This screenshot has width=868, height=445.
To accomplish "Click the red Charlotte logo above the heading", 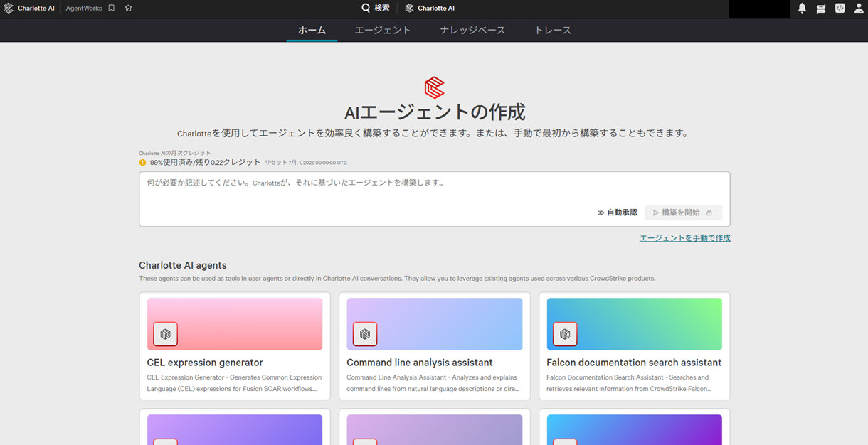I will pos(434,87).
